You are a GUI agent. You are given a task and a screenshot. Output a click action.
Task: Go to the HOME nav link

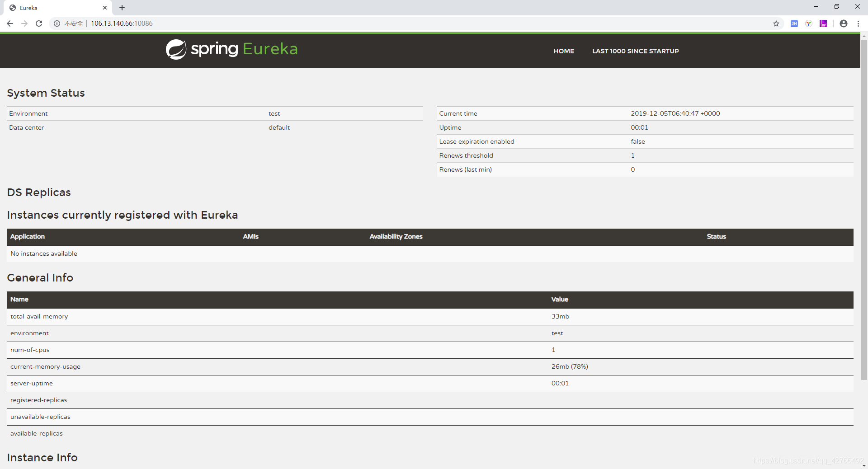pyautogui.click(x=564, y=51)
